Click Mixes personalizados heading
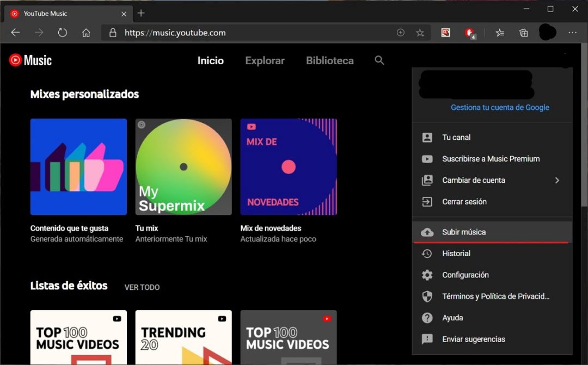This screenshot has height=365, width=588. pyautogui.click(x=84, y=94)
